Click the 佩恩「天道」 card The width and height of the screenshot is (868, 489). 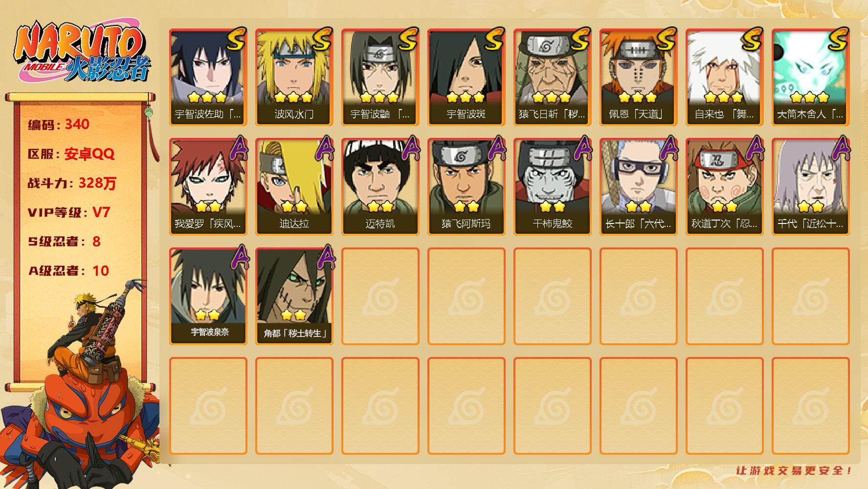pyautogui.click(x=638, y=77)
